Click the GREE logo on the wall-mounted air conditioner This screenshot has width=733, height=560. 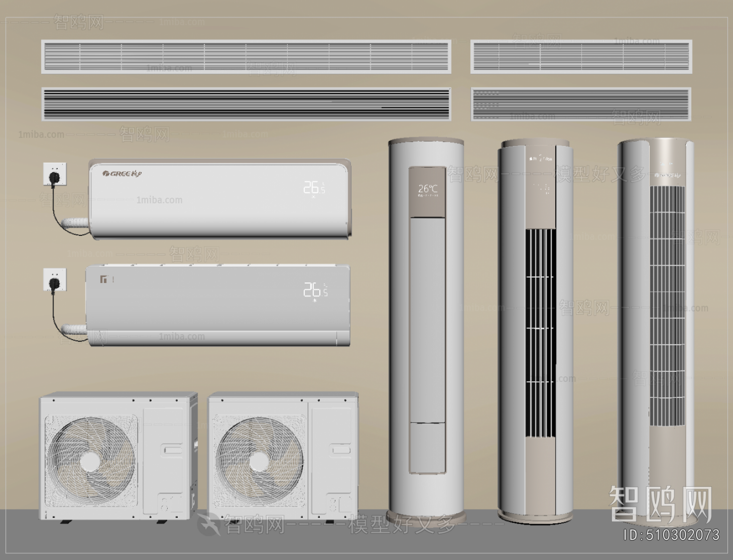pyautogui.click(x=122, y=173)
